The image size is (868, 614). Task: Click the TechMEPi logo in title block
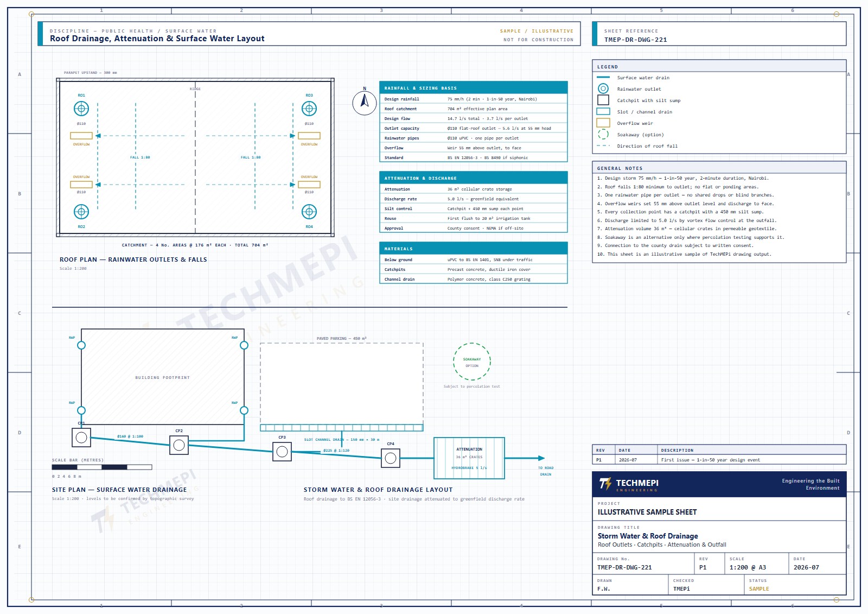(x=629, y=484)
